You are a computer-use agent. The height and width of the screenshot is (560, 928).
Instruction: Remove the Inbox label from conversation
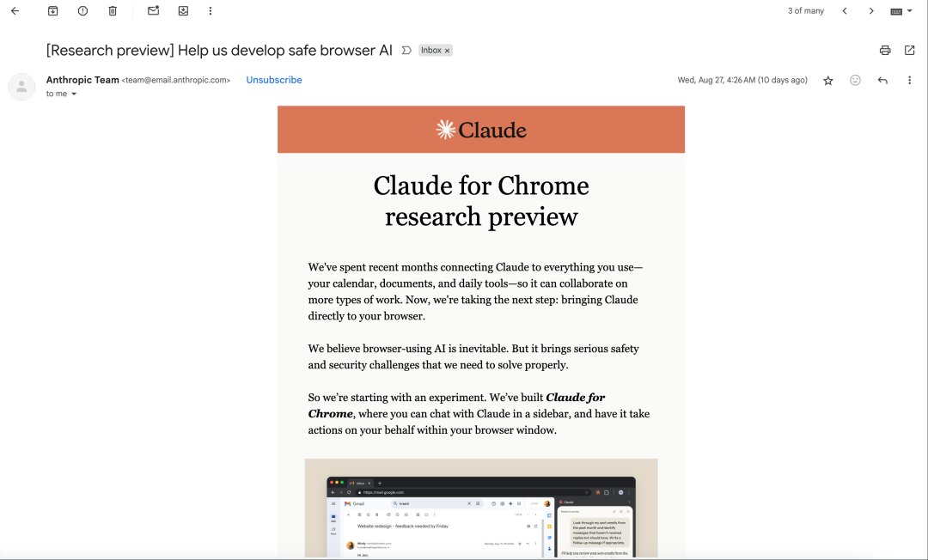click(x=448, y=51)
